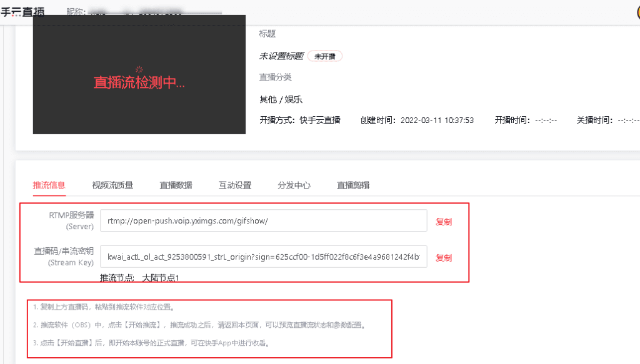Switch to the 视频流质量 tab
The height and width of the screenshot is (364, 640).
(112, 185)
